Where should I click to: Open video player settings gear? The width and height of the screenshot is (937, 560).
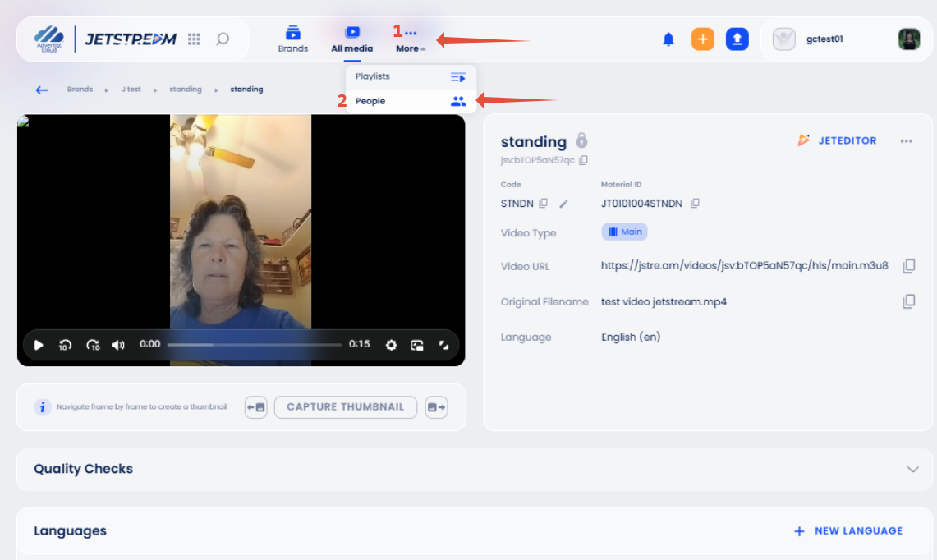(x=391, y=345)
